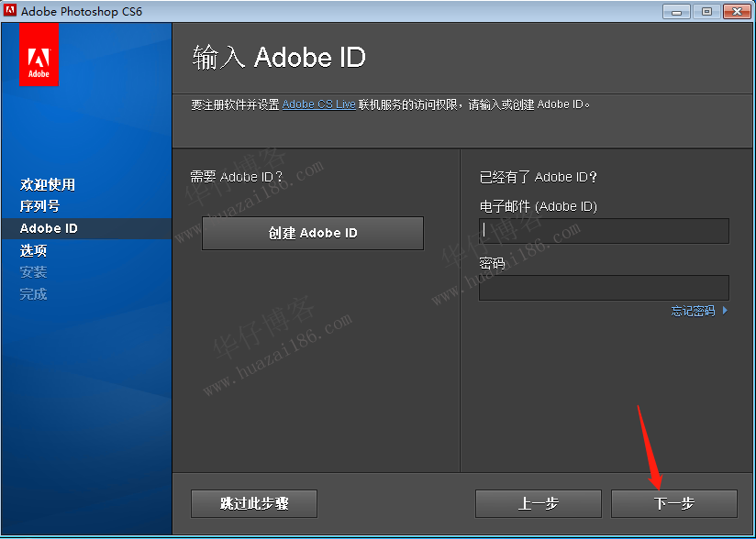Click the 需要 Adobe ID? text
Screen dimensions: 756x539
pos(237,177)
